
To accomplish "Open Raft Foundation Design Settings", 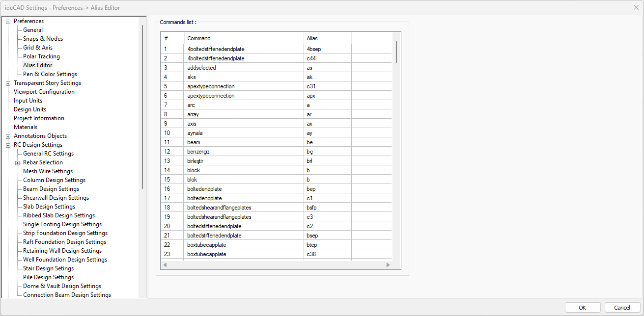I will tap(64, 242).
